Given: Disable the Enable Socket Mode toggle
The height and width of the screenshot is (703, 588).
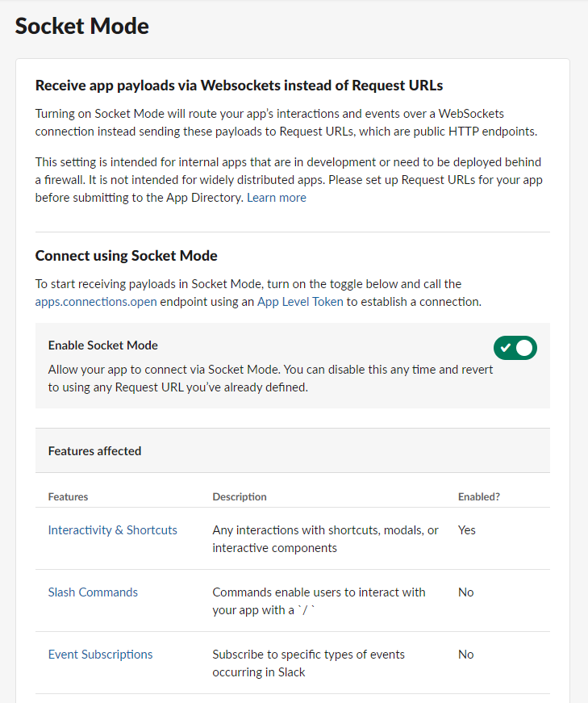Looking at the screenshot, I should (515, 348).
